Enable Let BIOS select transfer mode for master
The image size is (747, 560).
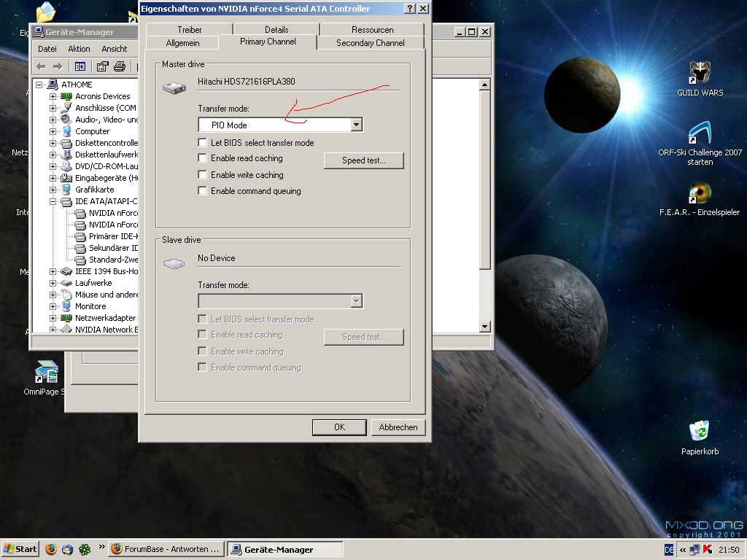pos(203,142)
